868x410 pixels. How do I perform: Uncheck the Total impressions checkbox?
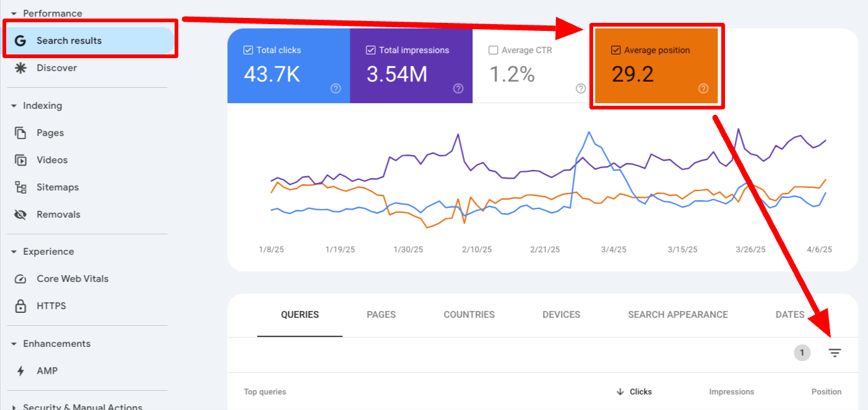[371, 50]
